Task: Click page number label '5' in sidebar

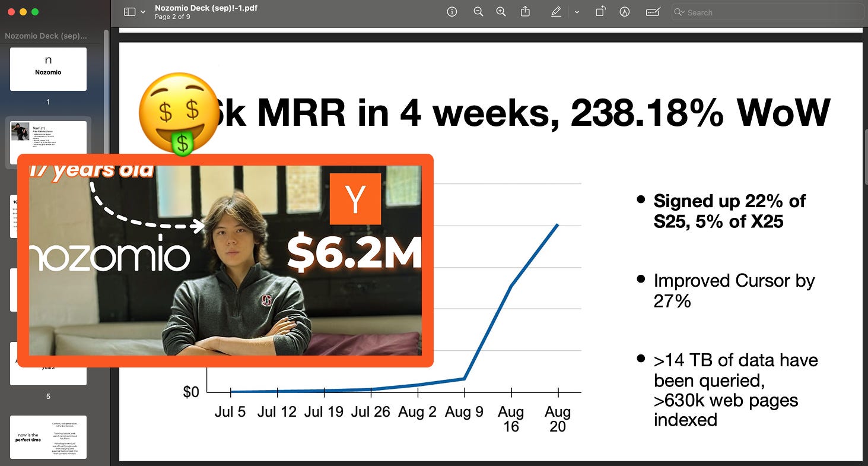Action: [48, 396]
